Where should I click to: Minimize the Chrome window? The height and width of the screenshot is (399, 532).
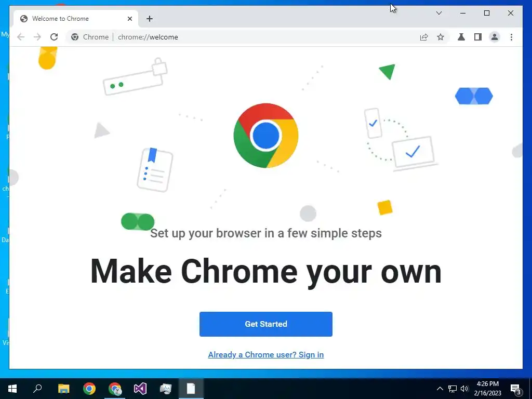pos(463,13)
